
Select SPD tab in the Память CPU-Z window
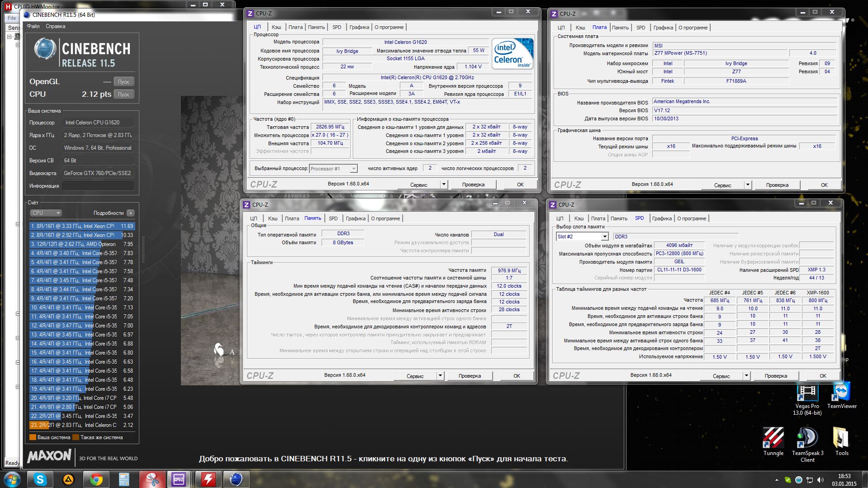[x=333, y=218]
